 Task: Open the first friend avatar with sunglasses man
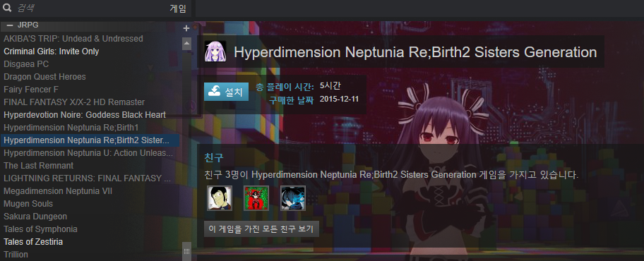point(220,198)
